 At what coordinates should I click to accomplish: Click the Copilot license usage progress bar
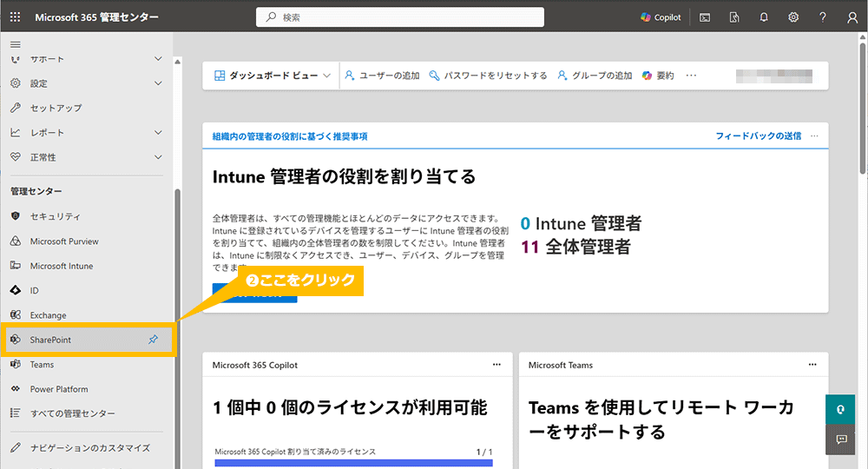coord(353,462)
